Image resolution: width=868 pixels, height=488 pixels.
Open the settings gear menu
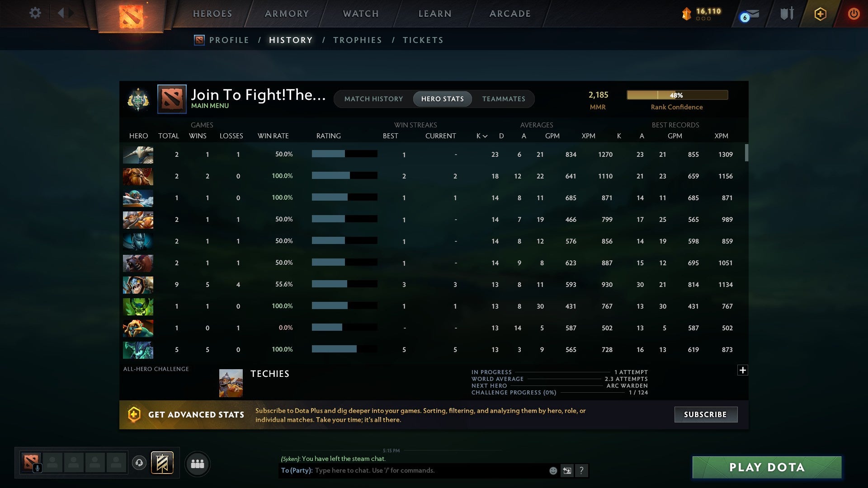(x=35, y=13)
